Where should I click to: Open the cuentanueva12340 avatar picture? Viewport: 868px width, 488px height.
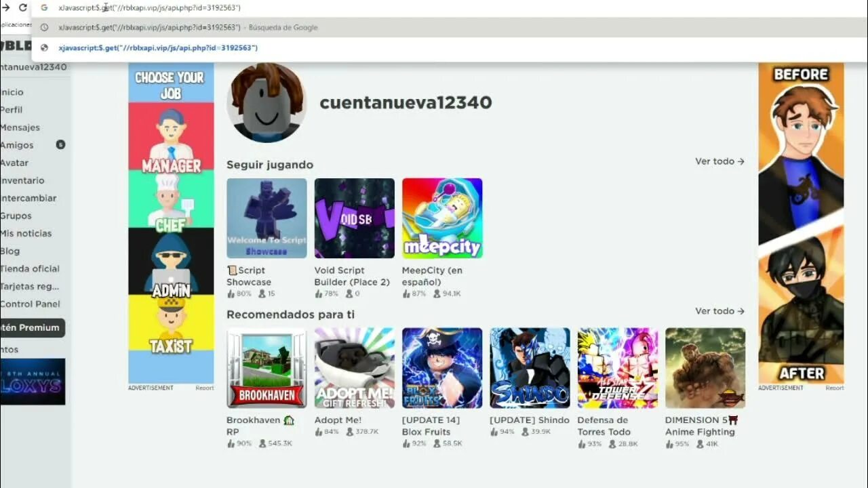(267, 103)
